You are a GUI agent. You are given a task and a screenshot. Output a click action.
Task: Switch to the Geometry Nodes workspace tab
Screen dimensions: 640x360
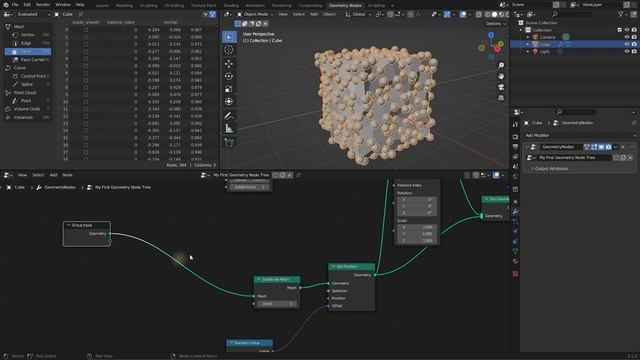point(345,5)
